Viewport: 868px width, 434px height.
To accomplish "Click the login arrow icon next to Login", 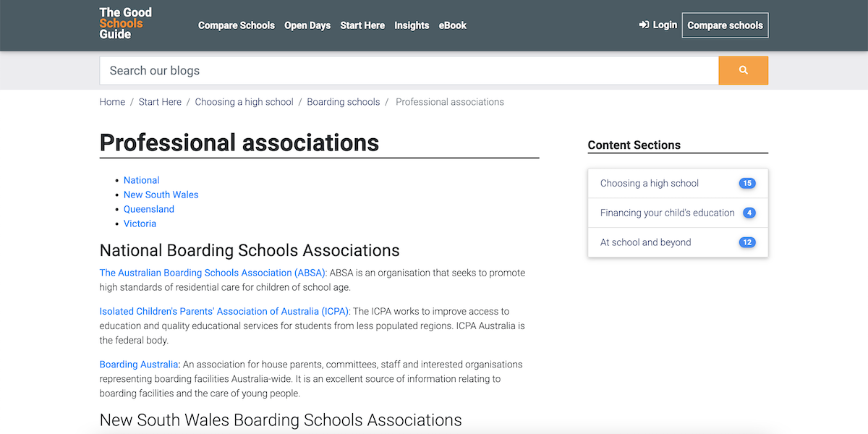I will pos(643,24).
